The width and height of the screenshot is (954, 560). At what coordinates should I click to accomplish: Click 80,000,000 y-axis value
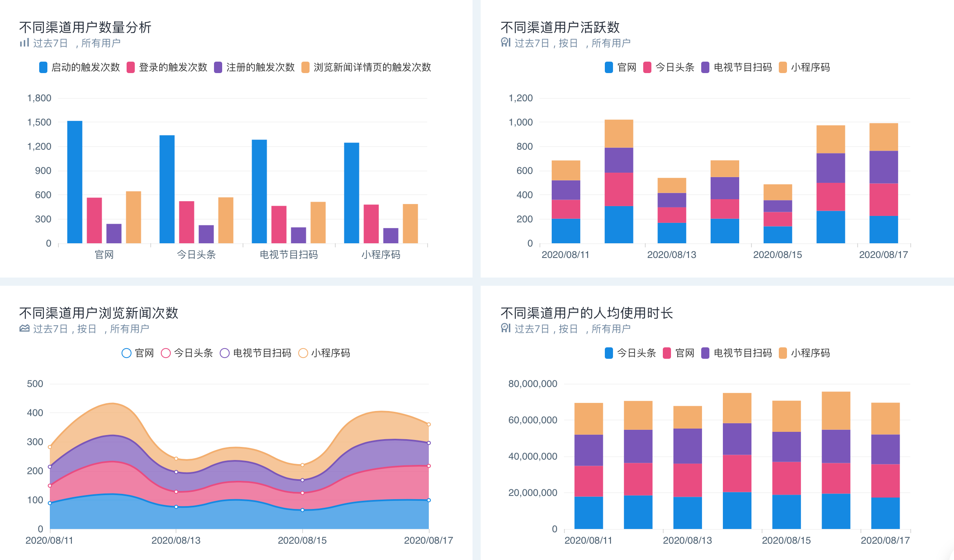(x=533, y=384)
